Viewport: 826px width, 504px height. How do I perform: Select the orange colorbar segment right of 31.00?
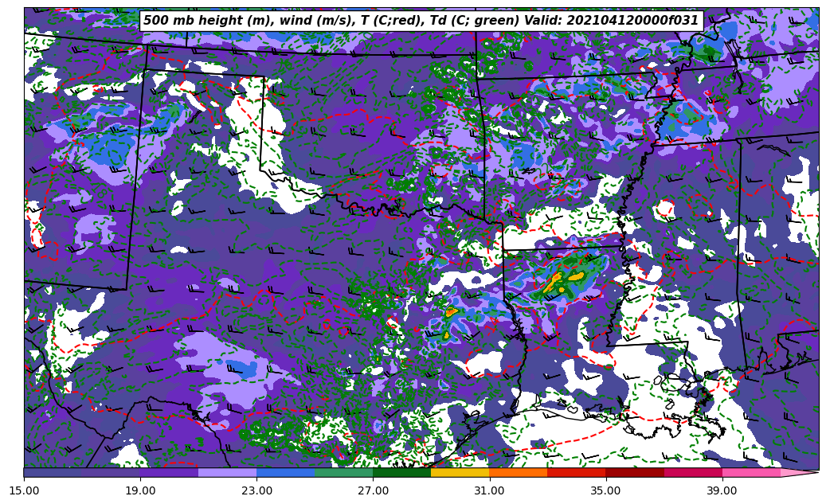click(x=518, y=472)
